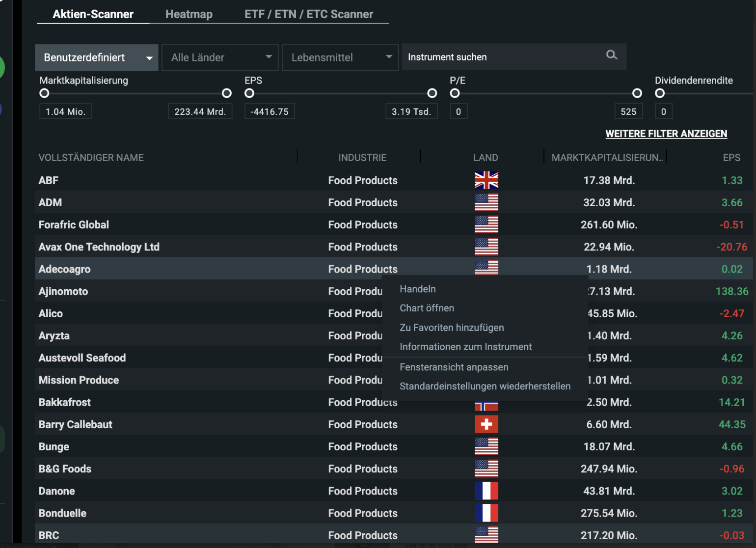Click the US flag in the Forafric Global row

click(x=486, y=224)
